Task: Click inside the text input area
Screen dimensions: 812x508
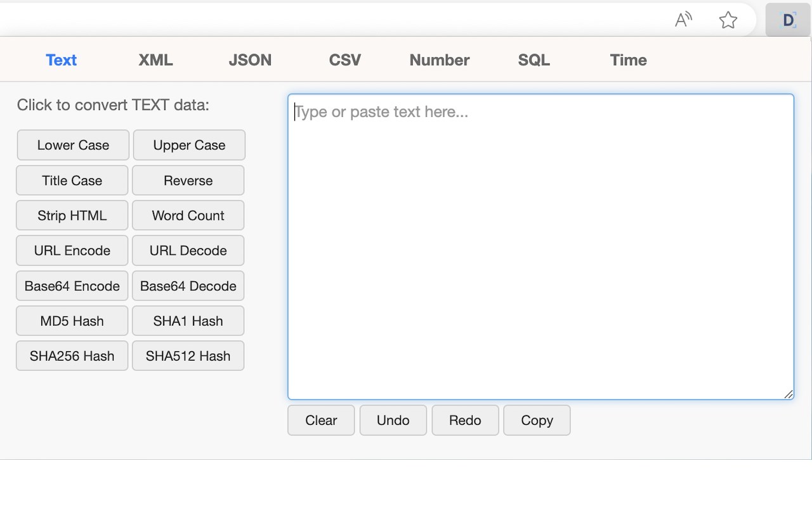Action: [x=540, y=246]
